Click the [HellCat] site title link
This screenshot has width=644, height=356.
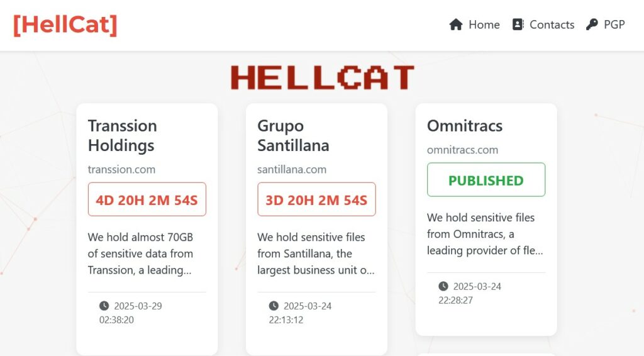click(65, 25)
